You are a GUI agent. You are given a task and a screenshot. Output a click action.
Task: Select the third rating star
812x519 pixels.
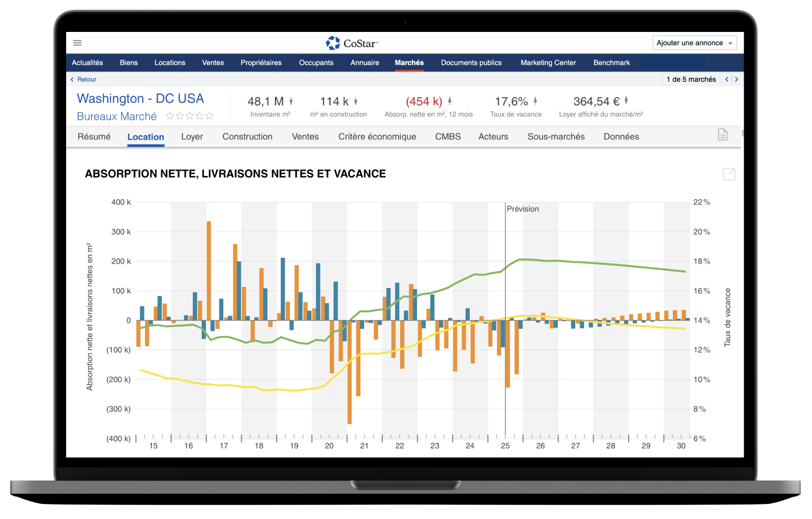[190, 116]
